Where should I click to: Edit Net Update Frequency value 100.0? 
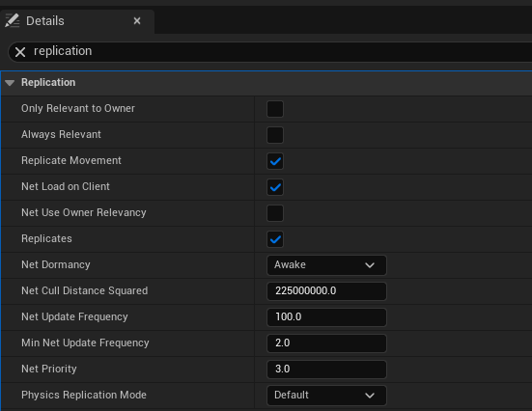(326, 317)
